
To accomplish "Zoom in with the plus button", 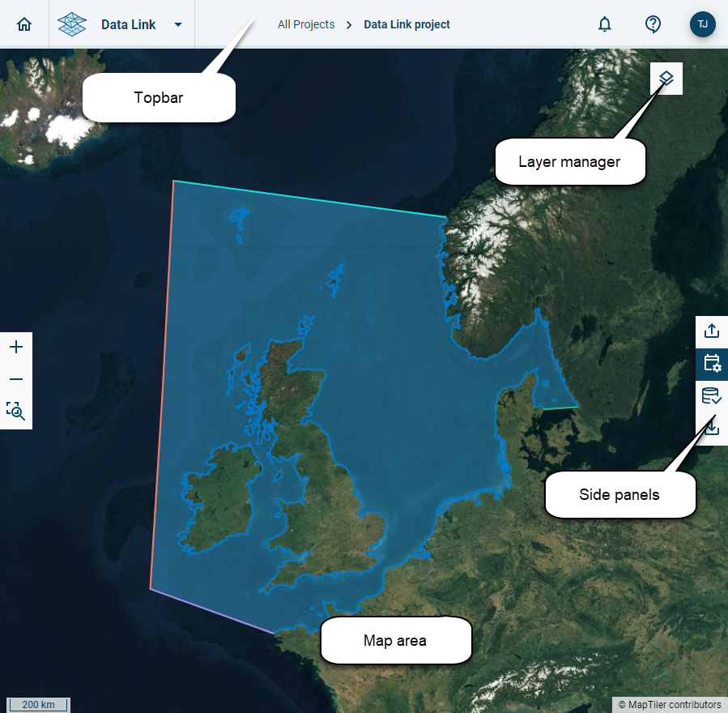I will (16, 348).
